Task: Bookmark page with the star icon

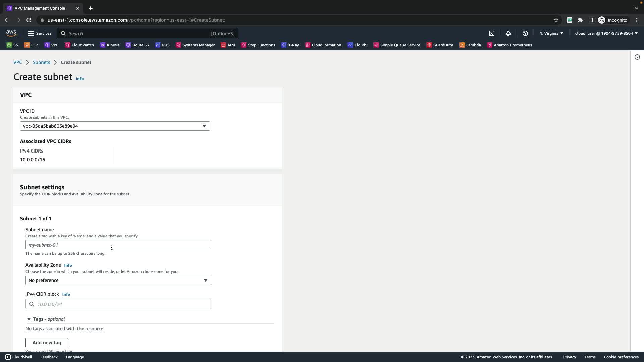Action: [x=556, y=20]
